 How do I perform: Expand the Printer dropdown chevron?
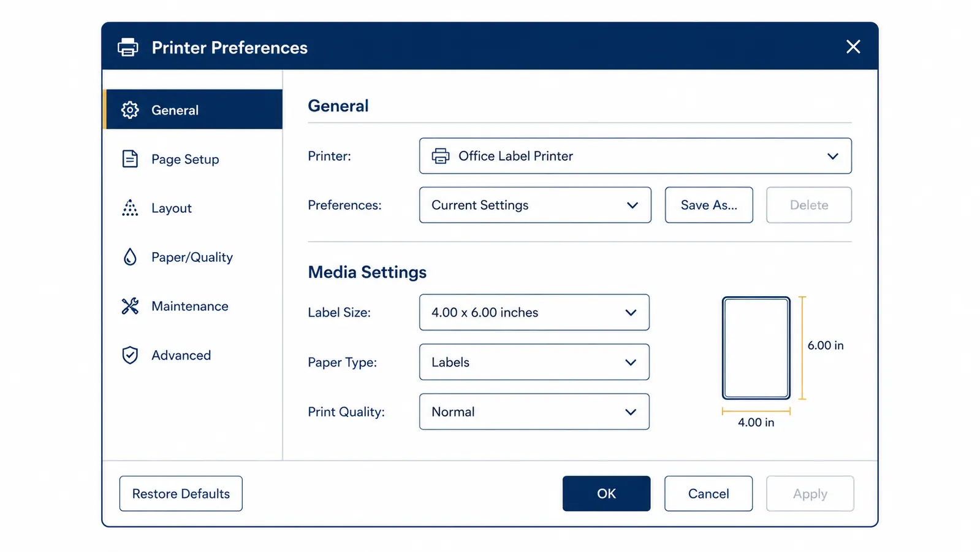[832, 156]
